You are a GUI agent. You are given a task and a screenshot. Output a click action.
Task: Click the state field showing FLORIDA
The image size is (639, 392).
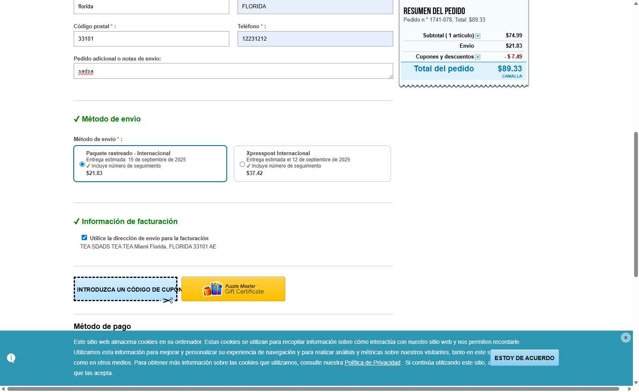tap(315, 7)
